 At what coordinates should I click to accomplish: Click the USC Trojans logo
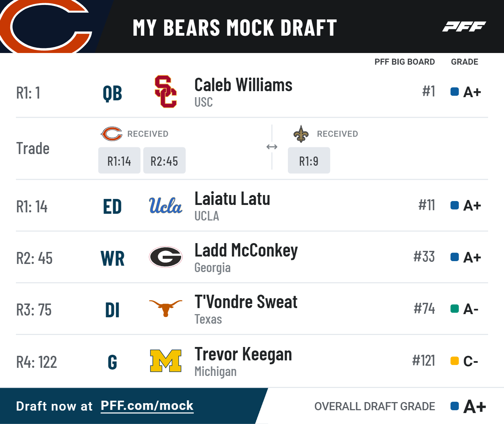[x=166, y=92]
